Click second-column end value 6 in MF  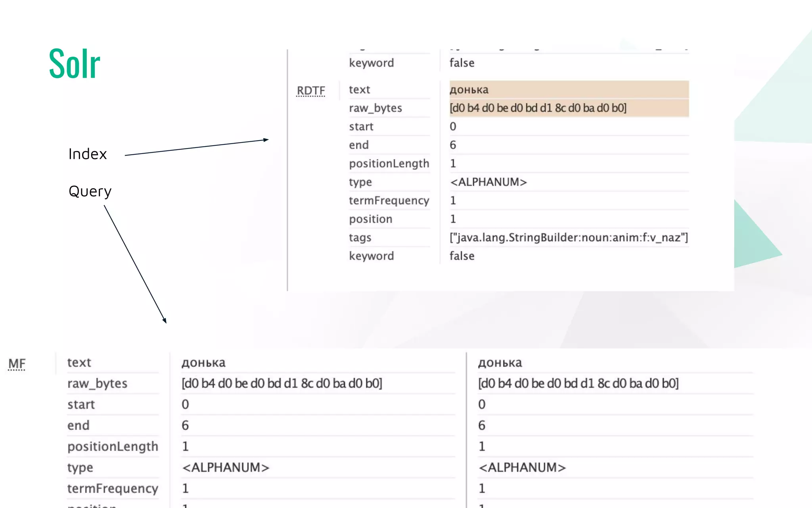click(482, 425)
